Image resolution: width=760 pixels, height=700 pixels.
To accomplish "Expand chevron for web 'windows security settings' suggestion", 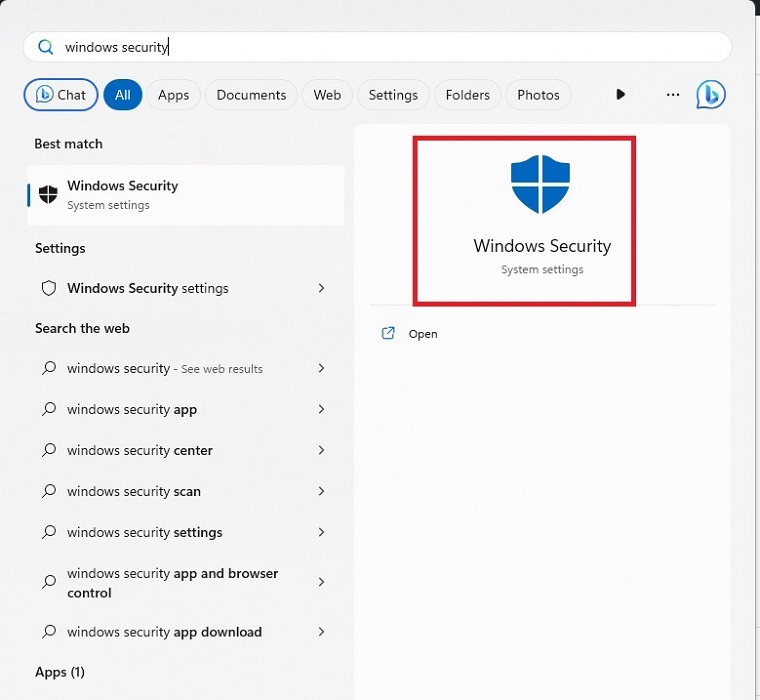I will (x=321, y=532).
